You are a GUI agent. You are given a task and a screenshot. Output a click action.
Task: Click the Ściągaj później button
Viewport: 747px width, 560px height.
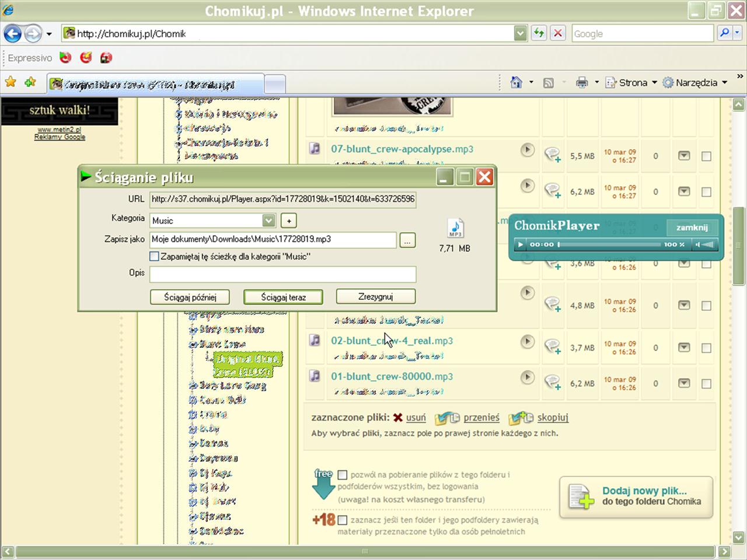(190, 297)
